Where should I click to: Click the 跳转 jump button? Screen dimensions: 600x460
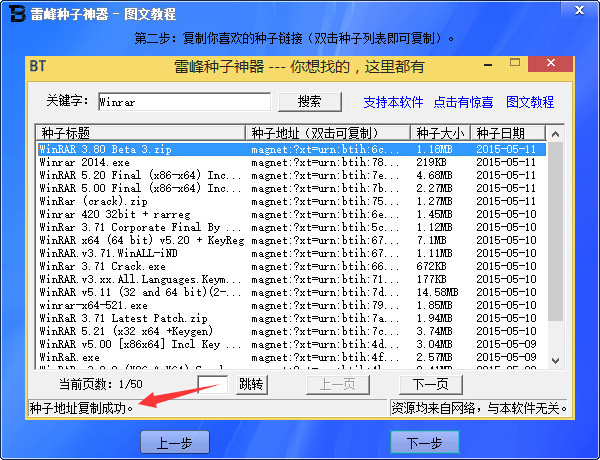[x=251, y=384]
